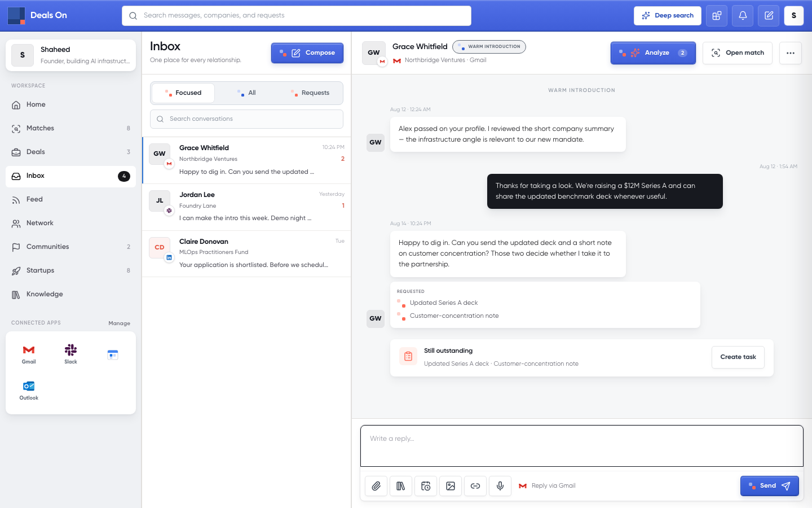Click the Open match button
The height and width of the screenshot is (508, 812).
coord(738,53)
